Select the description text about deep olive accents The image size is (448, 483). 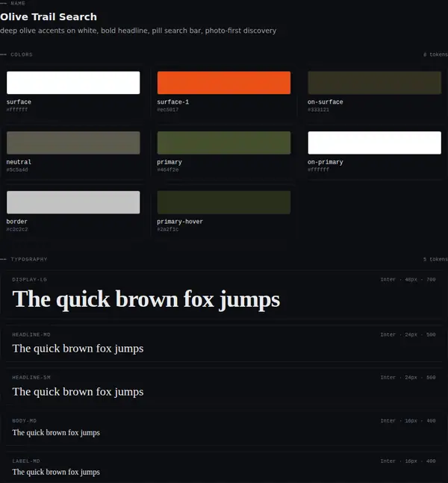point(138,31)
